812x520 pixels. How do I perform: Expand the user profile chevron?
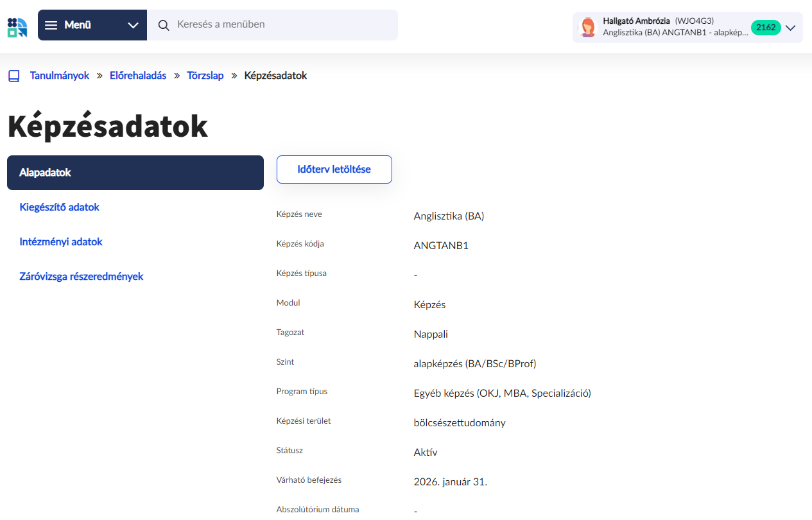pos(791,28)
